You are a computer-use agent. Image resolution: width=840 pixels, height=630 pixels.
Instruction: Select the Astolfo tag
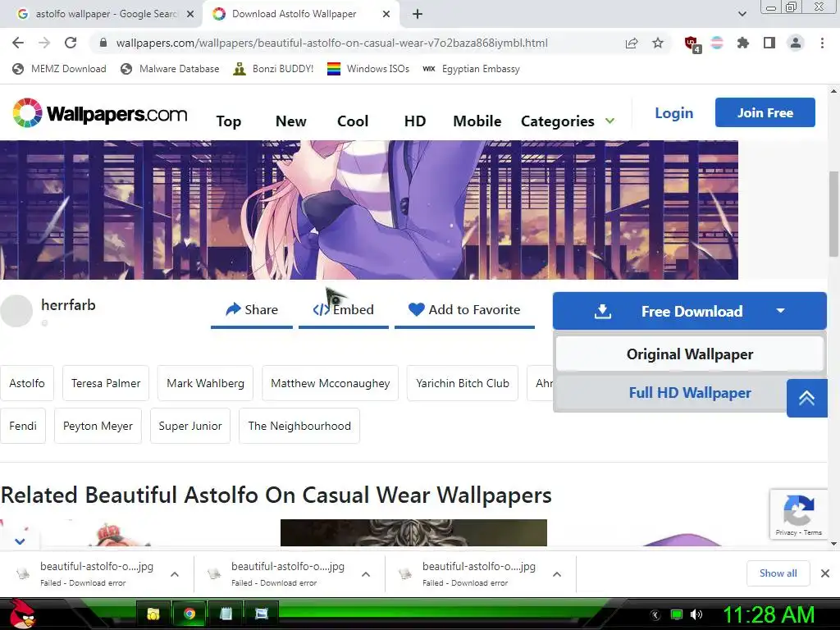coord(27,383)
